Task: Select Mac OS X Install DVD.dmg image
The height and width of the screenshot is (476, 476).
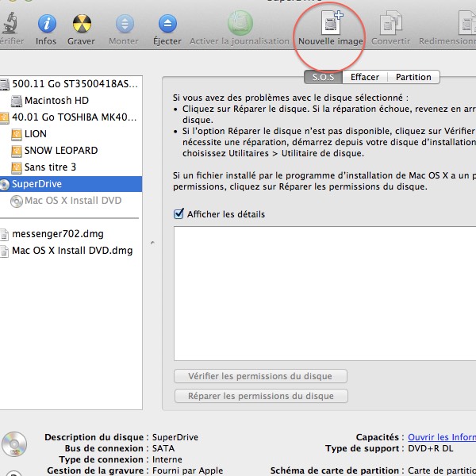Action: (x=71, y=251)
